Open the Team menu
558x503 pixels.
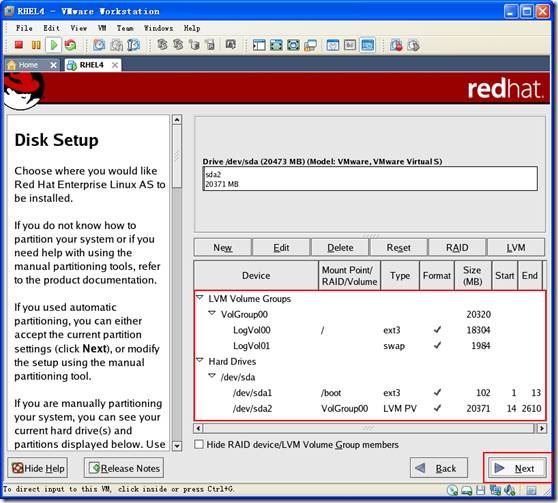click(125, 28)
